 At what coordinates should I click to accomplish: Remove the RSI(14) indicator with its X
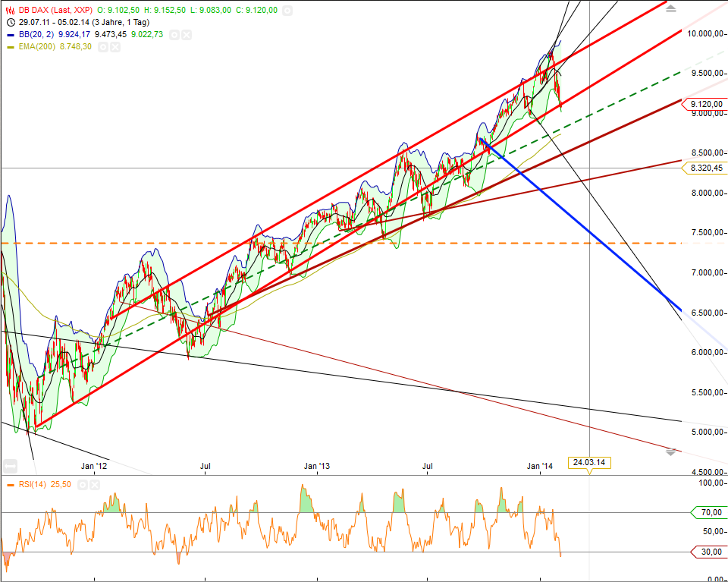coord(94,484)
